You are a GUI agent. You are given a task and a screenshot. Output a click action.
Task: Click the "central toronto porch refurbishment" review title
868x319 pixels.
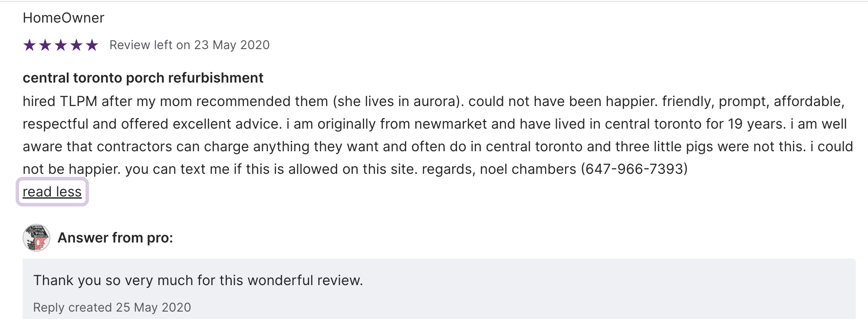[143, 78]
